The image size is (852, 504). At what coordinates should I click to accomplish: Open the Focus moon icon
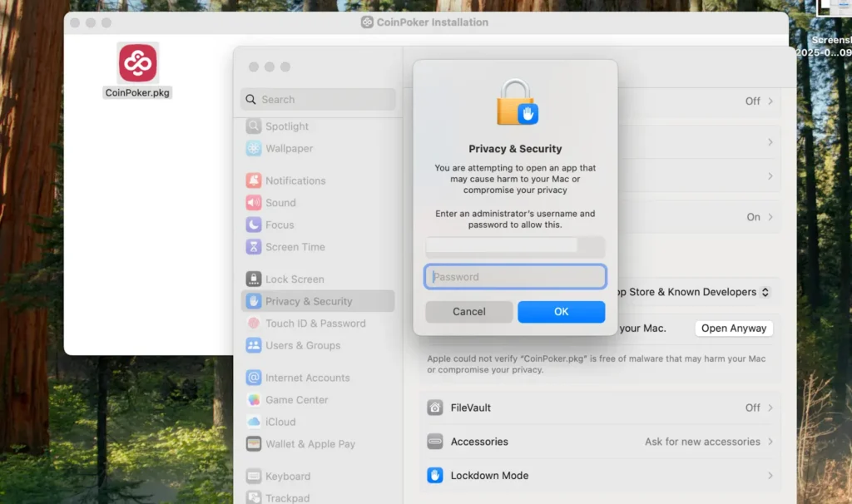tap(254, 225)
